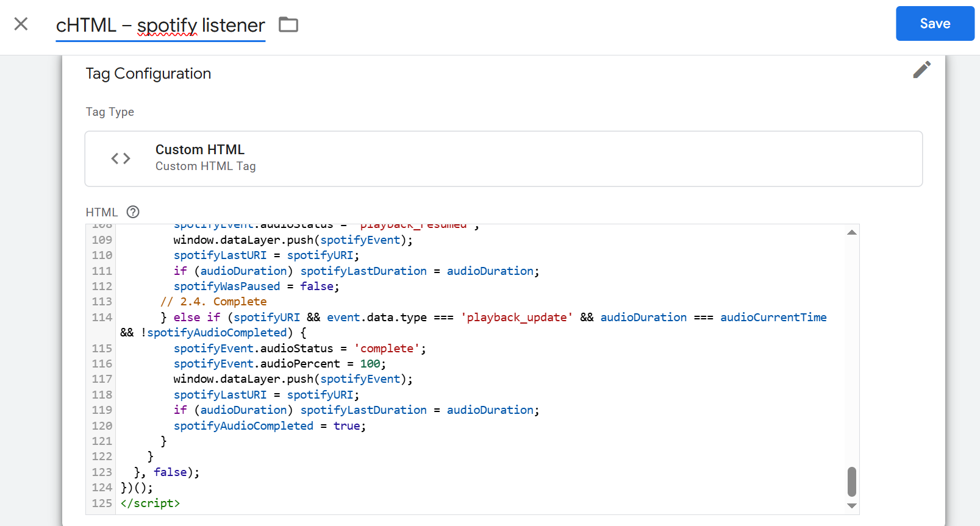Image resolution: width=980 pixels, height=526 pixels.
Task: Save the tag
Action: [x=935, y=24]
